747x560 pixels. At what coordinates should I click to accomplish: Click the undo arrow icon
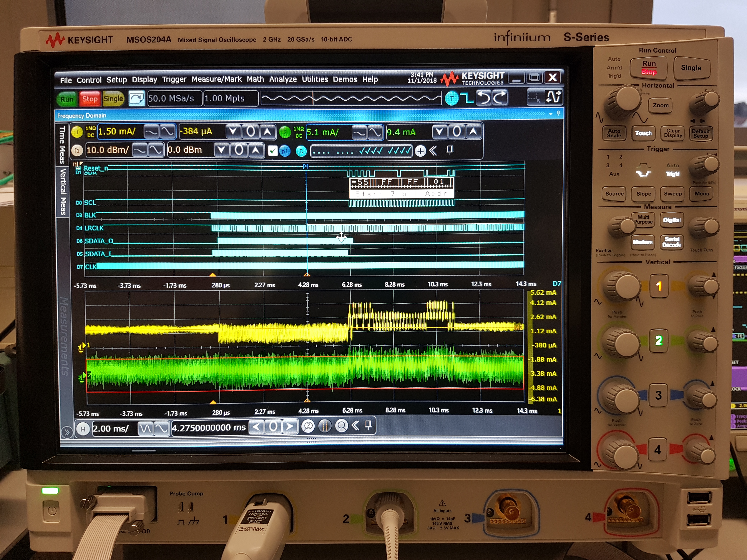(x=484, y=98)
